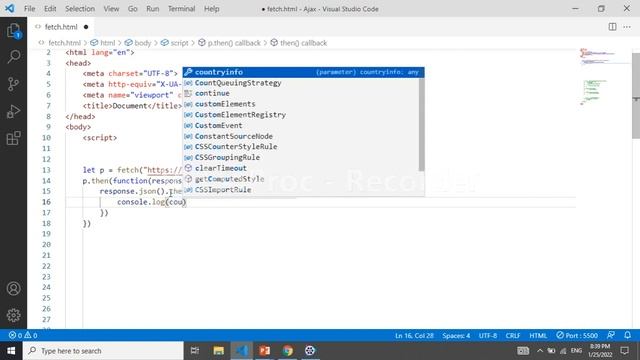640x360 pixels.
Task: Choose countryinfo from the suggestion list
Action: 303,72
